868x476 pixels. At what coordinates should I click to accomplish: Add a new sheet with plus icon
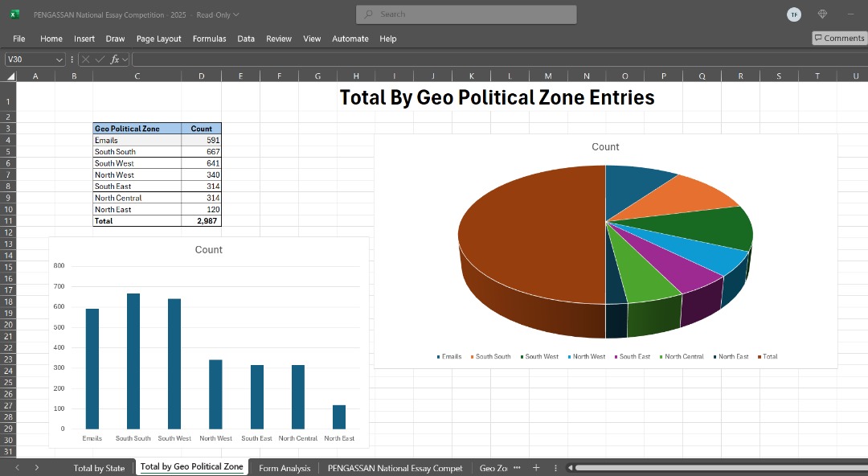[x=536, y=468]
